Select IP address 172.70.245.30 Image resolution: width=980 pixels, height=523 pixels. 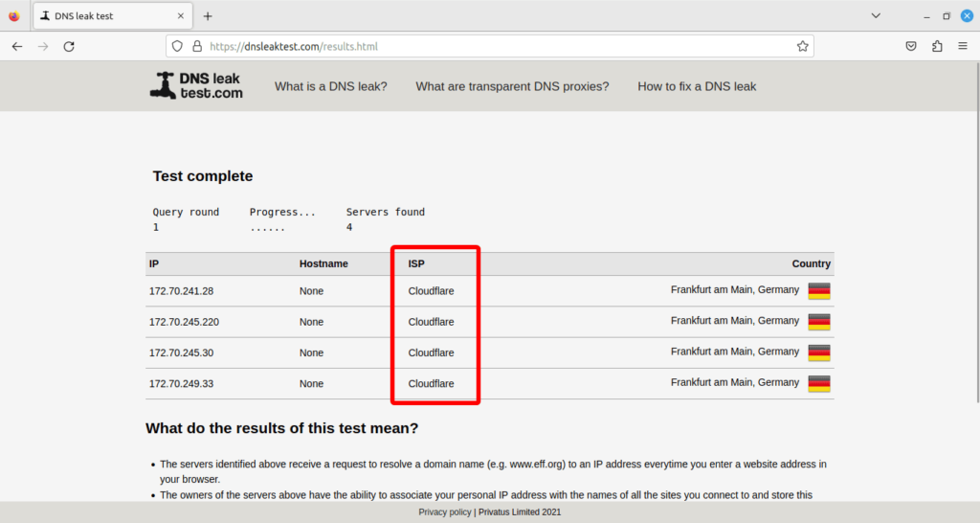point(181,352)
